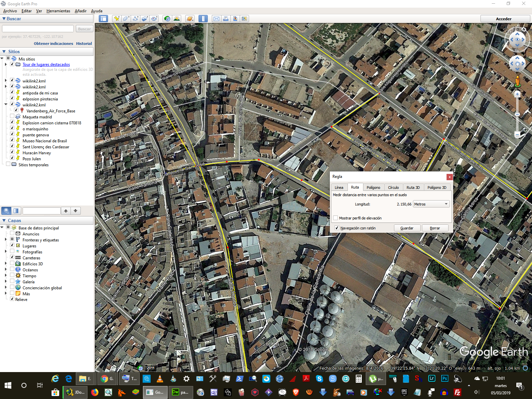Enable the Edificios 3D layer
Image resolution: width=532 pixels, height=399 pixels.
(12, 264)
